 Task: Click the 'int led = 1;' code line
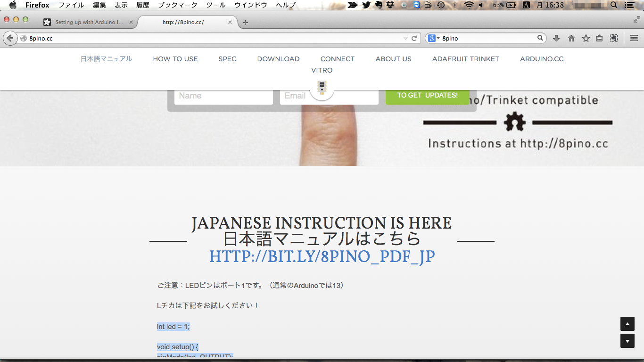click(173, 326)
